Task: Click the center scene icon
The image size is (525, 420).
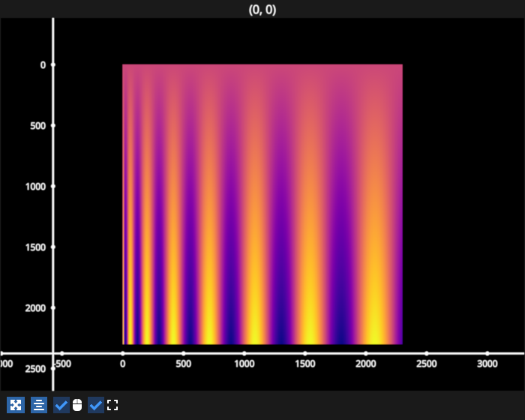Action: pos(39,405)
